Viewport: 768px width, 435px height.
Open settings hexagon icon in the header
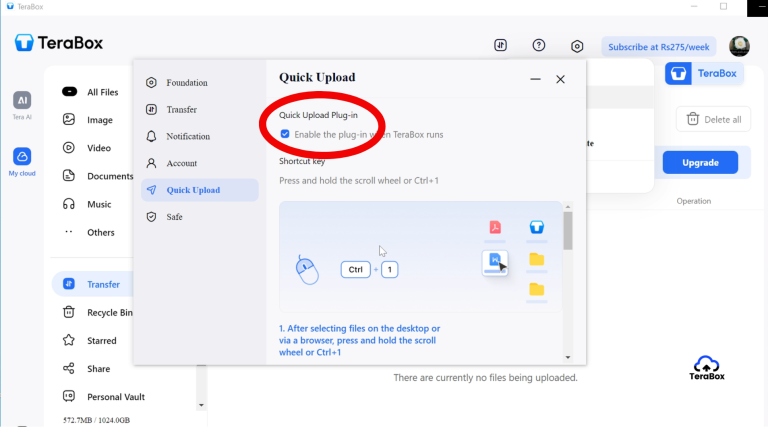pyautogui.click(x=577, y=46)
